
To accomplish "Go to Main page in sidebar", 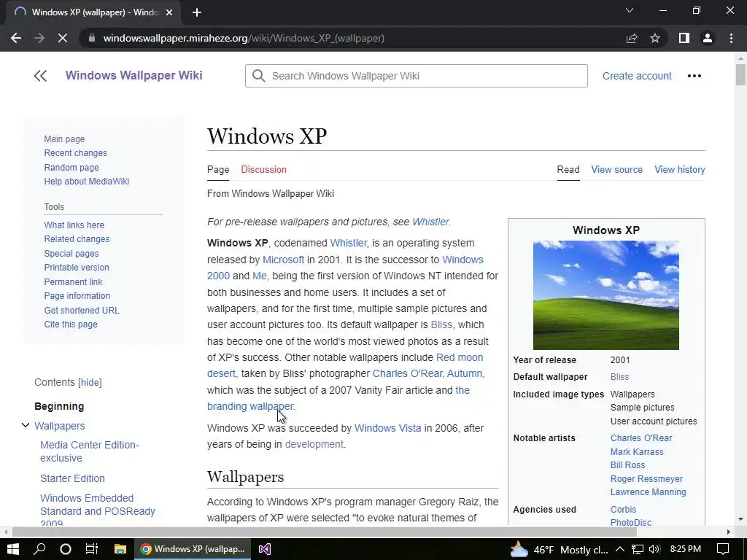I will pyautogui.click(x=64, y=139).
